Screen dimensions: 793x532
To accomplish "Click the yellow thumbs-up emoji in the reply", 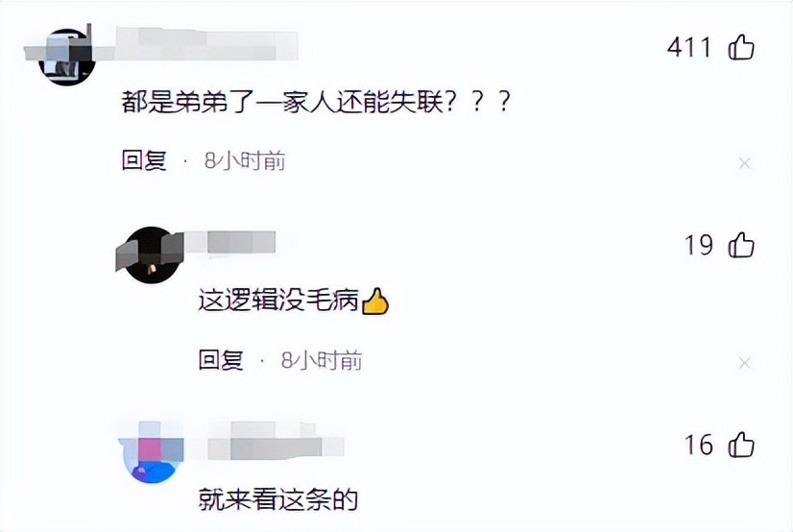I will pyautogui.click(x=375, y=302).
